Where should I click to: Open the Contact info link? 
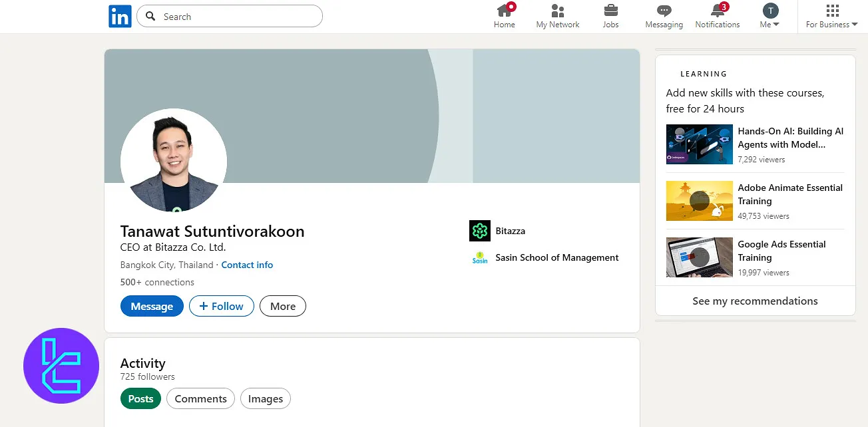coord(247,265)
